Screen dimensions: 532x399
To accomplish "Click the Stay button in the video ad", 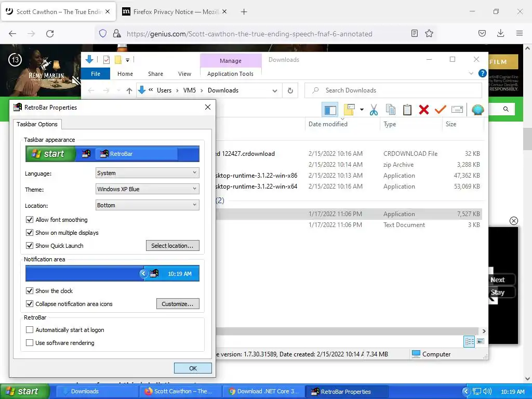I will 501,292.
